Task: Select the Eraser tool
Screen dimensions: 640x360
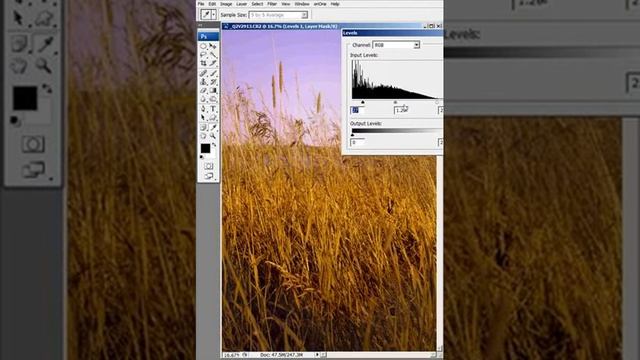Action: click(x=203, y=90)
